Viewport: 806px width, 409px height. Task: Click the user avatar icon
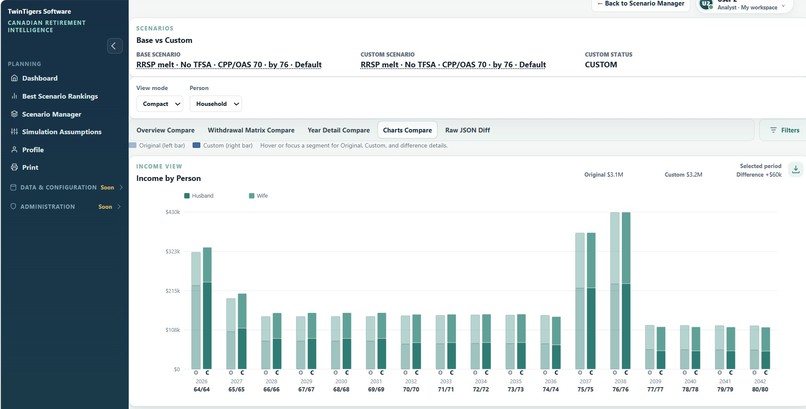tap(706, 4)
